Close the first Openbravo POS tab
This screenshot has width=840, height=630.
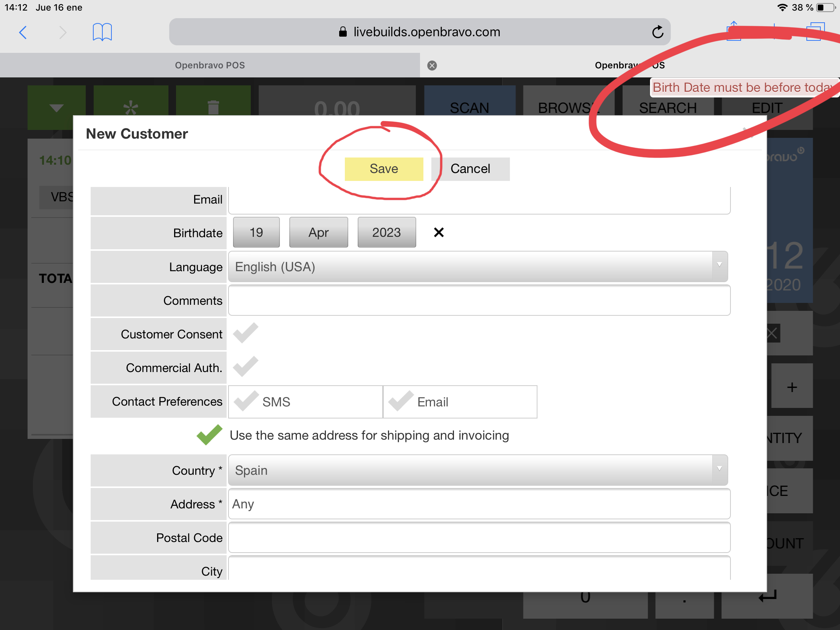click(432, 65)
